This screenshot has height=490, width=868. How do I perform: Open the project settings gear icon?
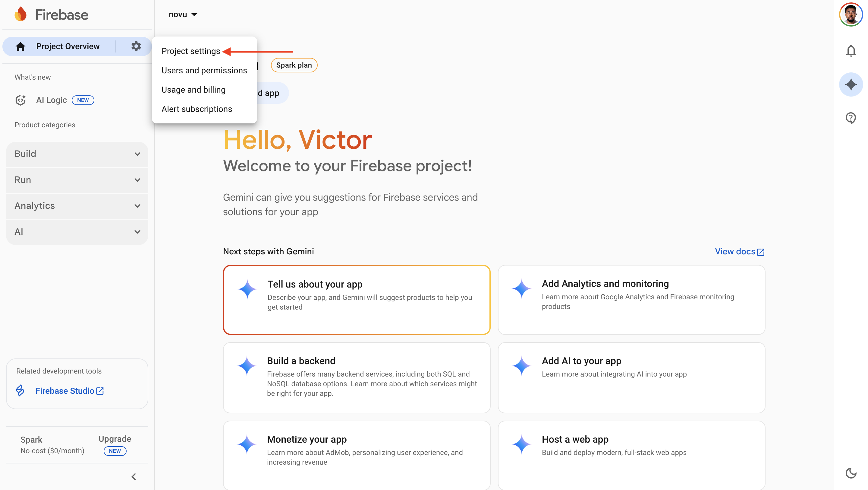click(x=136, y=46)
